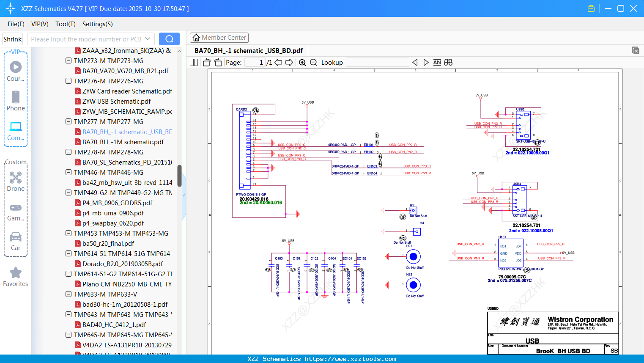The image size is (644, 363).
Task: Open the Favorites star in sidebar
Action: click(16, 277)
